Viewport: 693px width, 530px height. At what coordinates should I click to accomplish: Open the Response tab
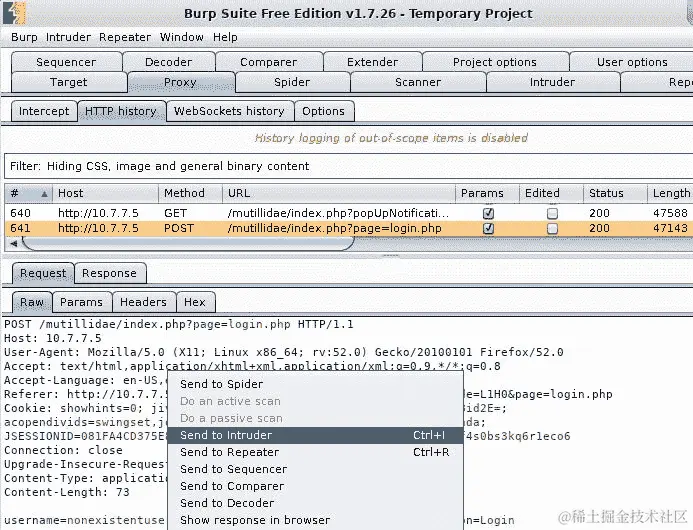(110, 273)
